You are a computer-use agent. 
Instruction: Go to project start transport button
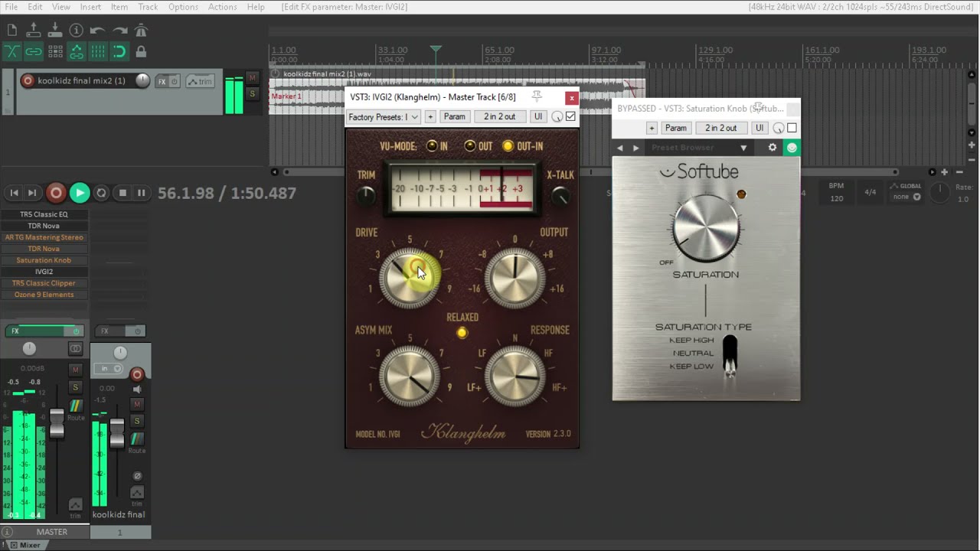[x=13, y=193]
